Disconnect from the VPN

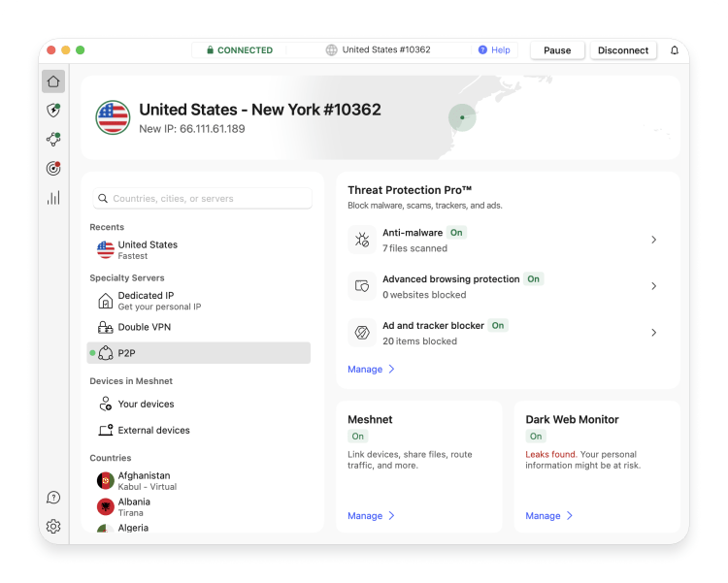pyautogui.click(x=623, y=50)
